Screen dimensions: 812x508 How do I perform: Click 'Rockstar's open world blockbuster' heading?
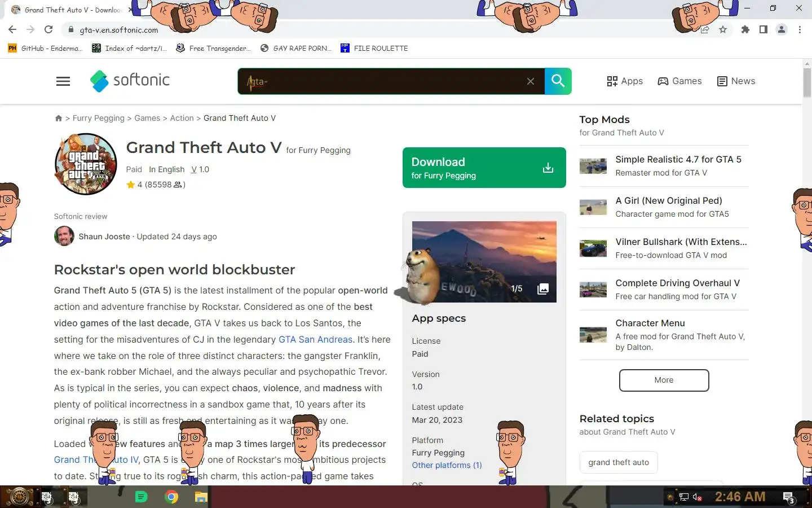click(174, 270)
